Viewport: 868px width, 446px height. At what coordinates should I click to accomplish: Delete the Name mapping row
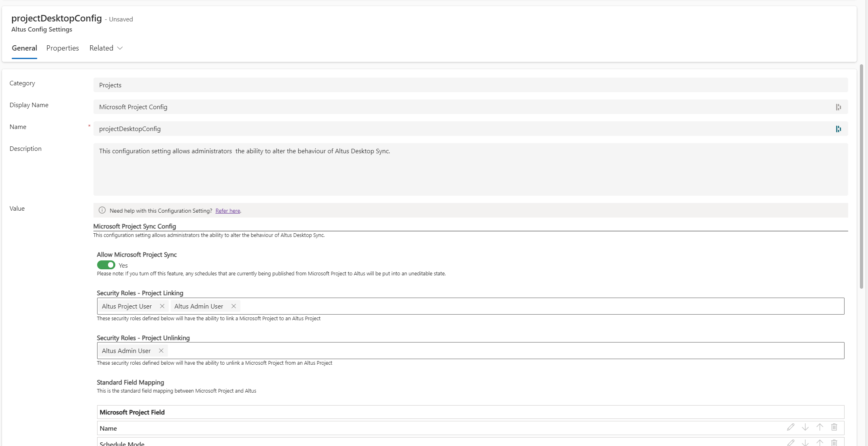(x=834, y=427)
